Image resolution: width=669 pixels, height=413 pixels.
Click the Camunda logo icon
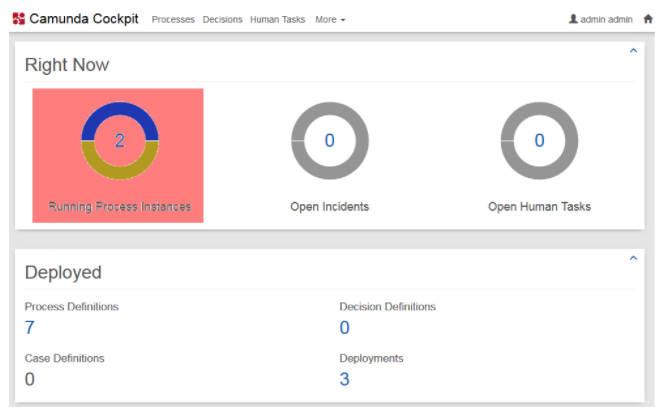(x=18, y=18)
